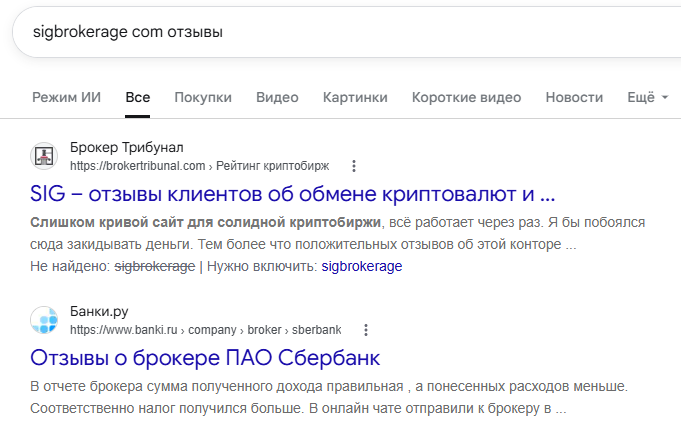Click the banki.ru broker sberbank URL breadcrumb
681x429 pixels.
pyautogui.click(x=205, y=330)
